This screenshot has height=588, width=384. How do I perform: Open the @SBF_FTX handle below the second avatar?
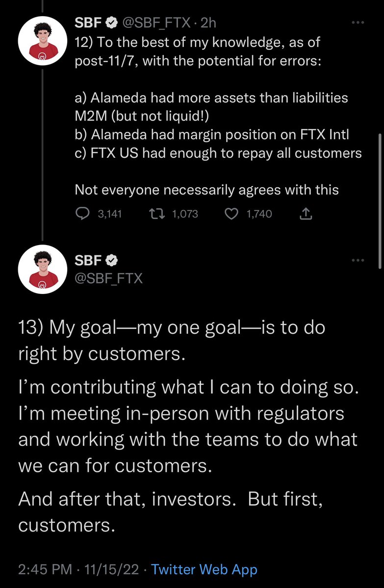click(108, 278)
